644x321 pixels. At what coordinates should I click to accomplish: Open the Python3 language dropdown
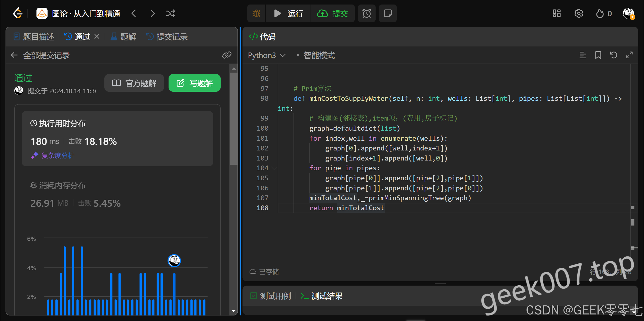tap(267, 55)
